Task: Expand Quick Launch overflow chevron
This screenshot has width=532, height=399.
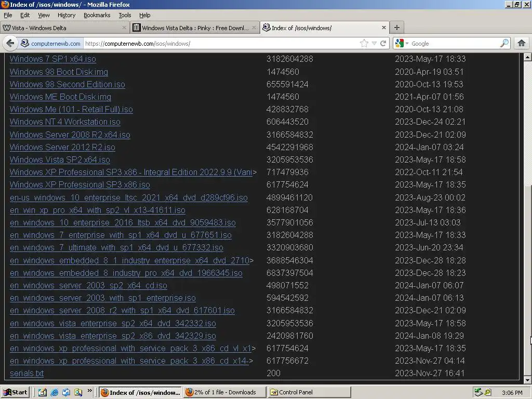Action: 89,391
